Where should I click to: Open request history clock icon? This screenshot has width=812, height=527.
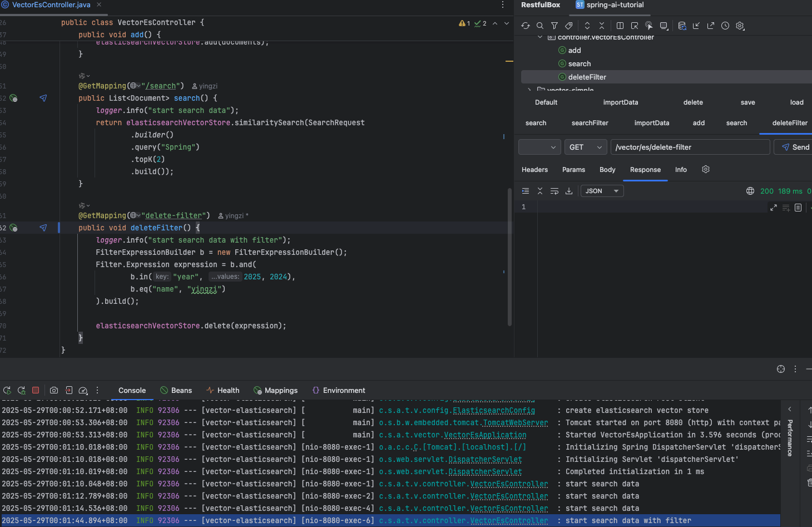[725, 26]
